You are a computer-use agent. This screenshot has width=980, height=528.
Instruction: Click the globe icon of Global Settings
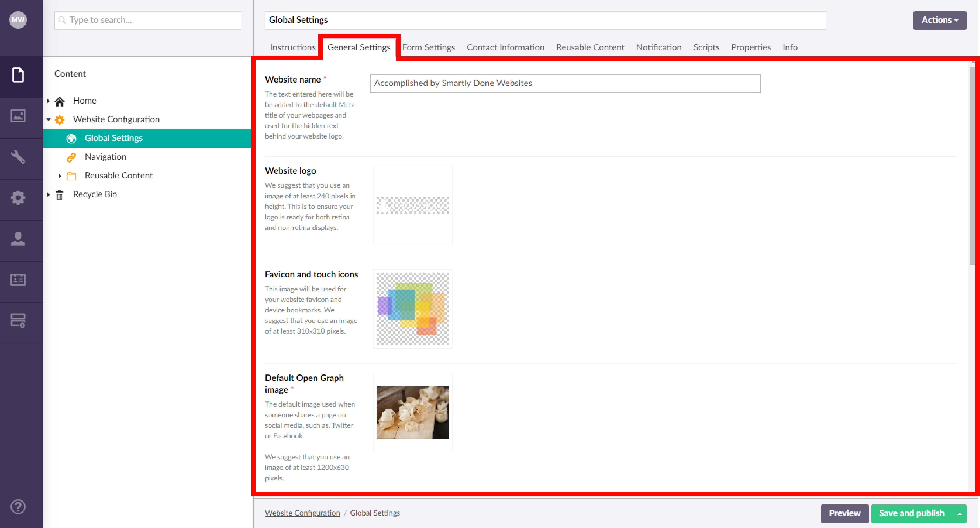(x=71, y=139)
